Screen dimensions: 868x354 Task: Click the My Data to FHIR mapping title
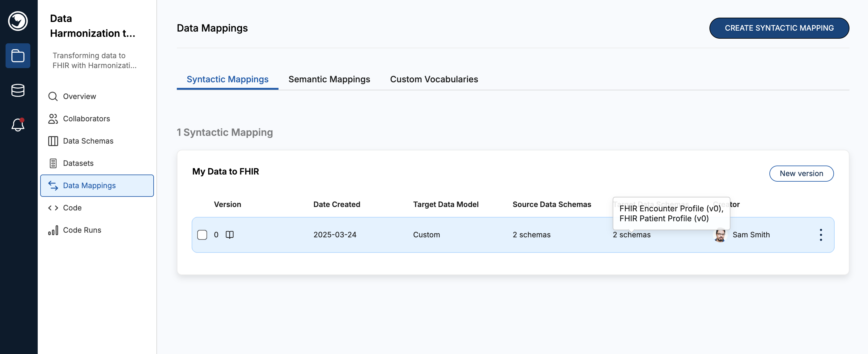(x=225, y=171)
